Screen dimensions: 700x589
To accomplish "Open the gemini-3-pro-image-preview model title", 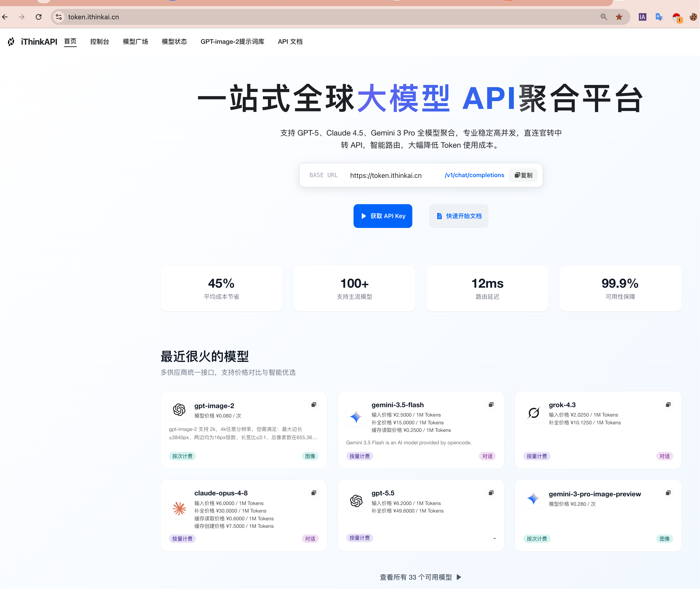I will [x=595, y=494].
